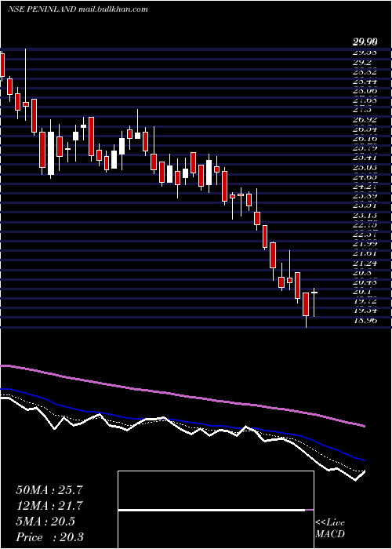
Task: Click the 20.1 price axis label
Action: point(362,292)
